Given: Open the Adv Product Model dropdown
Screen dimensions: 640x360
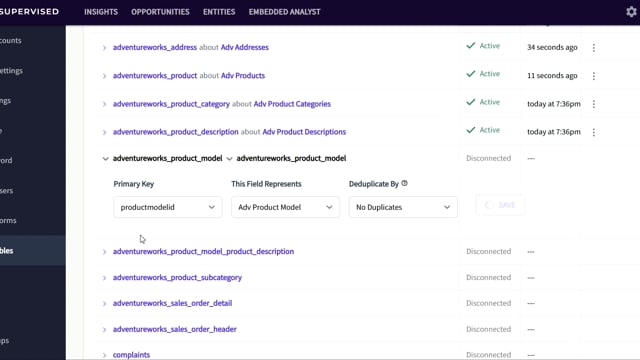Looking at the screenshot, I should point(285,207).
